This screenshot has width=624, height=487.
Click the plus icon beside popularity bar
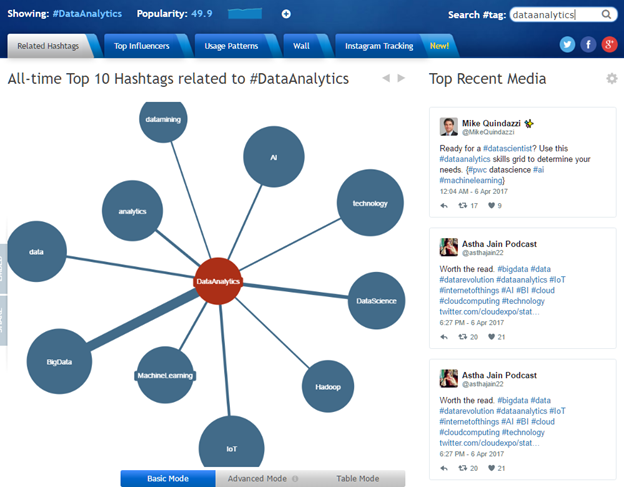click(x=286, y=15)
